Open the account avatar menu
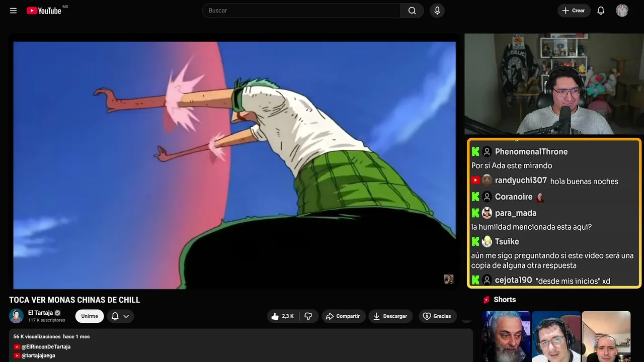This screenshot has height=362, width=644. coord(622,11)
